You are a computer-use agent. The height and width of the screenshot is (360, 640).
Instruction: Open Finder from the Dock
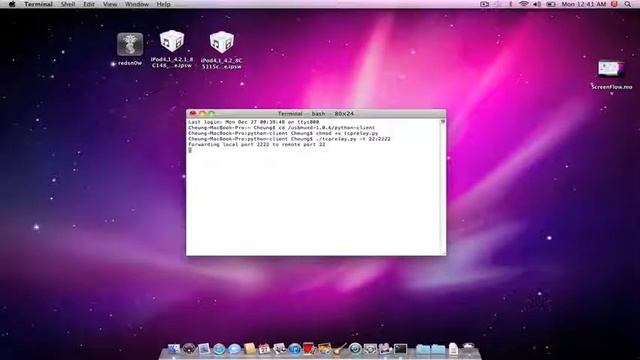click(x=174, y=349)
